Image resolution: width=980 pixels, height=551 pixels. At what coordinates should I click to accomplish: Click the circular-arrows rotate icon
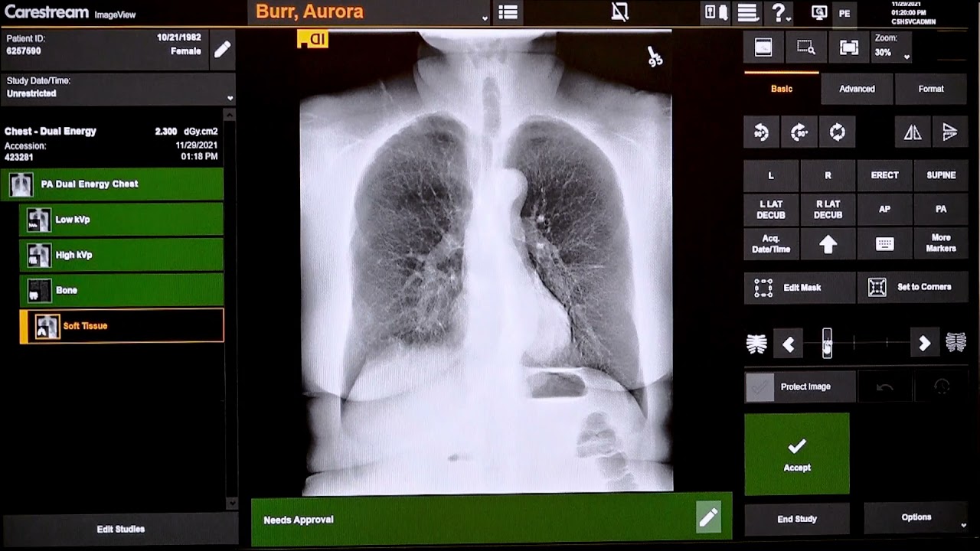pos(838,132)
